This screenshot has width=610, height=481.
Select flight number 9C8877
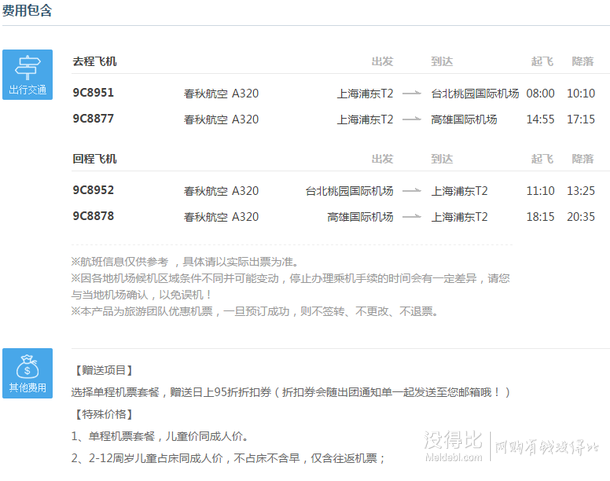pos(93,118)
